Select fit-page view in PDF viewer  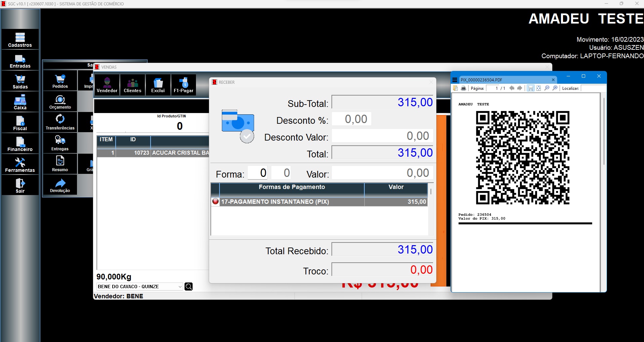(539, 88)
